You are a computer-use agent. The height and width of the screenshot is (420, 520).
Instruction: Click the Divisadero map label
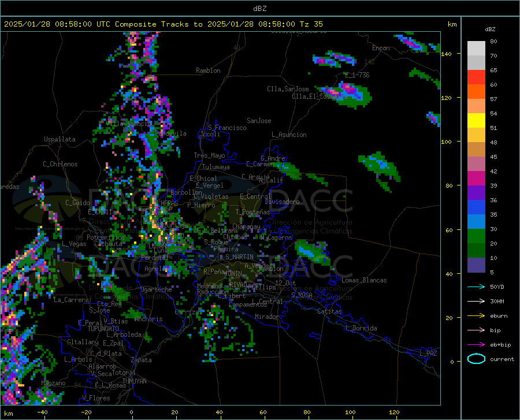(282, 202)
